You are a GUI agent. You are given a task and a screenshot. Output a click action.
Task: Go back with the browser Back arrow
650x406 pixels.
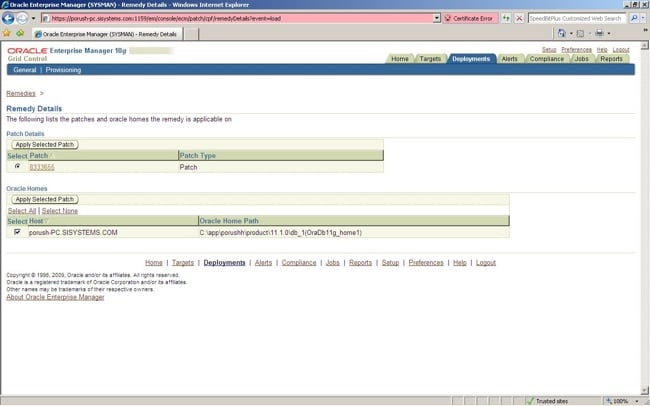click(8, 18)
